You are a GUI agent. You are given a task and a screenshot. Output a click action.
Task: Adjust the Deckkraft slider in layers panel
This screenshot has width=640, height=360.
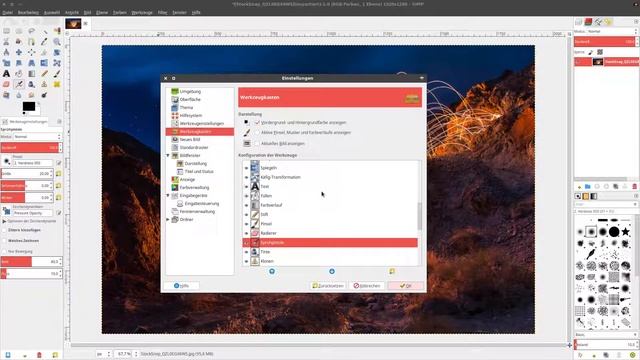click(x=606, y=42)
